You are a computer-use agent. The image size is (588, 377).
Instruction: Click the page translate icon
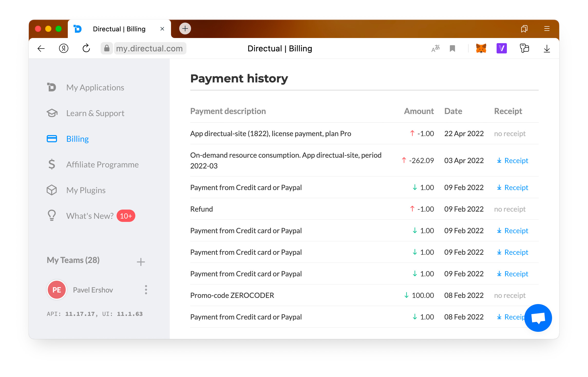(435, 48)
